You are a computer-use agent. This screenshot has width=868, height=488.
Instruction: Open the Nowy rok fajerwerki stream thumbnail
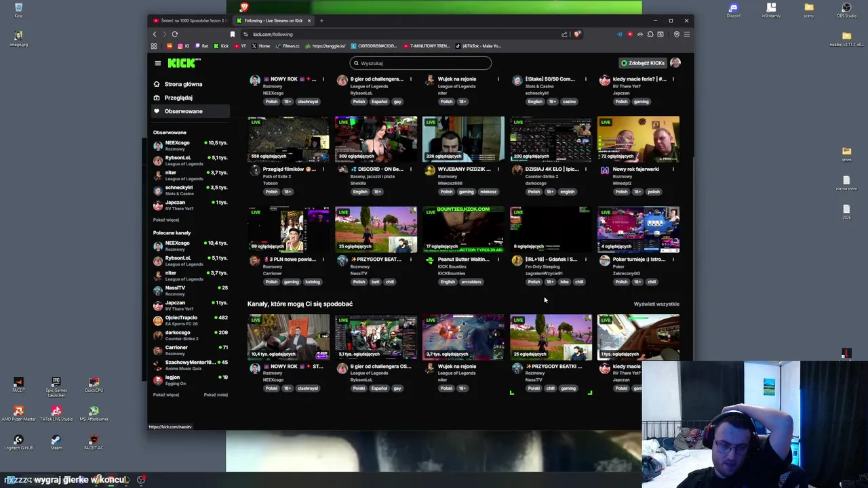coord(638,139)
